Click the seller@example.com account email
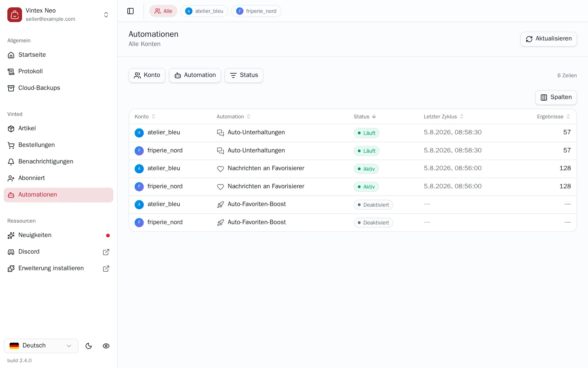Screen dimensions: 588x368 (51, 19)
